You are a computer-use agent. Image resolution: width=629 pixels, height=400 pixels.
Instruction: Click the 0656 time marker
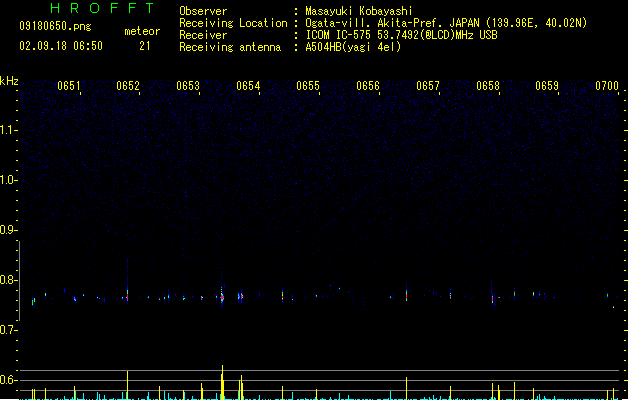click(368, 86)
